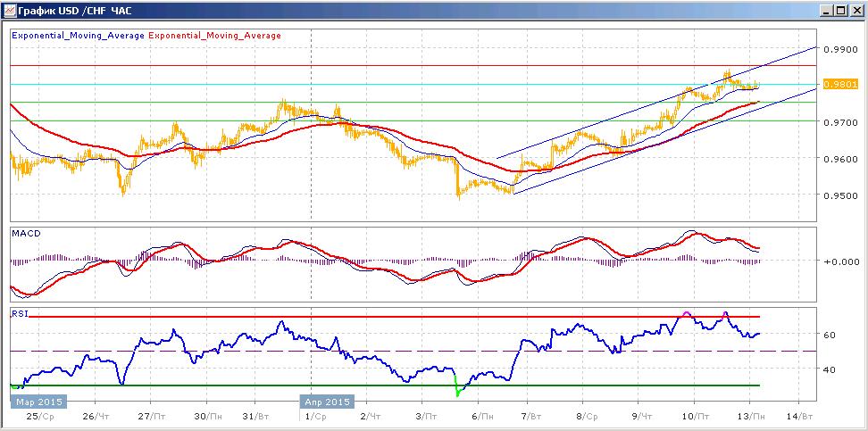Viewport: 868px width, 431px height.
Task: Select the blue Exponential_Moving_Average legend label
Action: pos(78,36)
